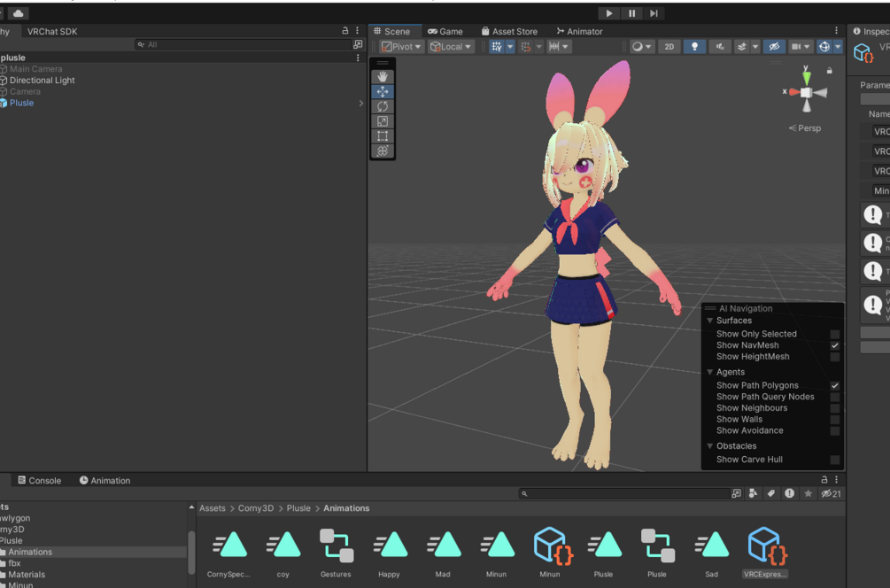
Task: Open the Pivot handle position dropdown
Action: (x=401, y=47)
